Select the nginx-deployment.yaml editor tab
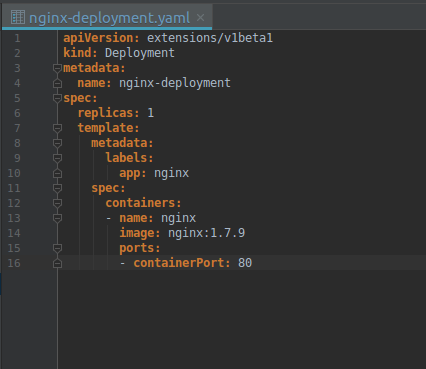426x369 pixels. pyautogui.click(x=107, y=17)
